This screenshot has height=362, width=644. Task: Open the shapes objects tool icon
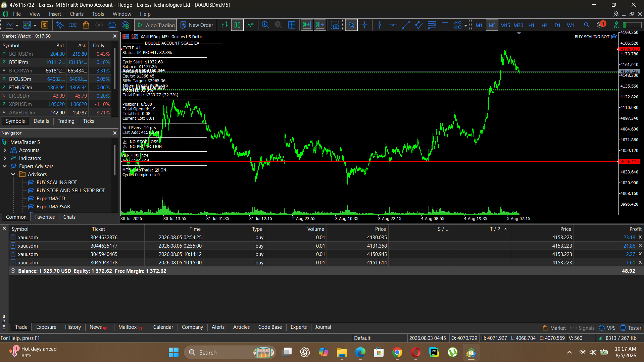pos(458,25)
